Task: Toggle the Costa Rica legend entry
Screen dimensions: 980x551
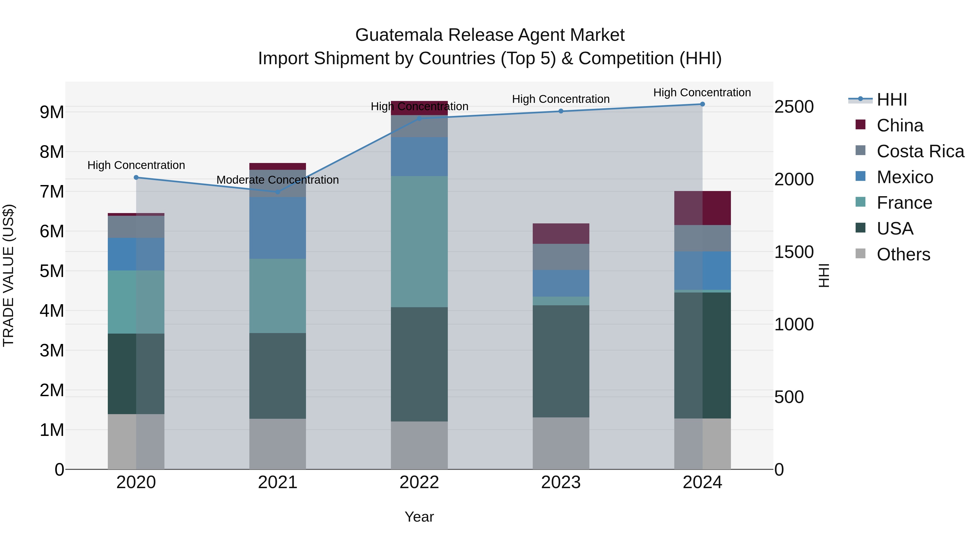Action: (909, 151)
